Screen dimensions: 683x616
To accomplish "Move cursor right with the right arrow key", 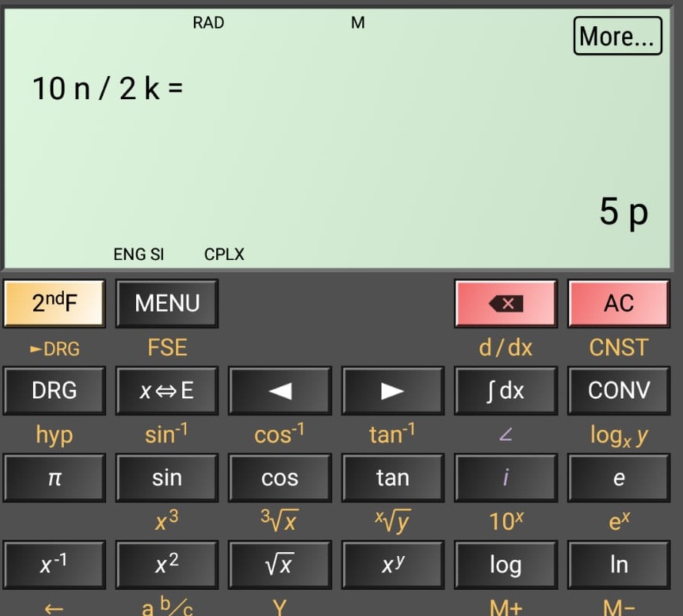I will 392,391.
